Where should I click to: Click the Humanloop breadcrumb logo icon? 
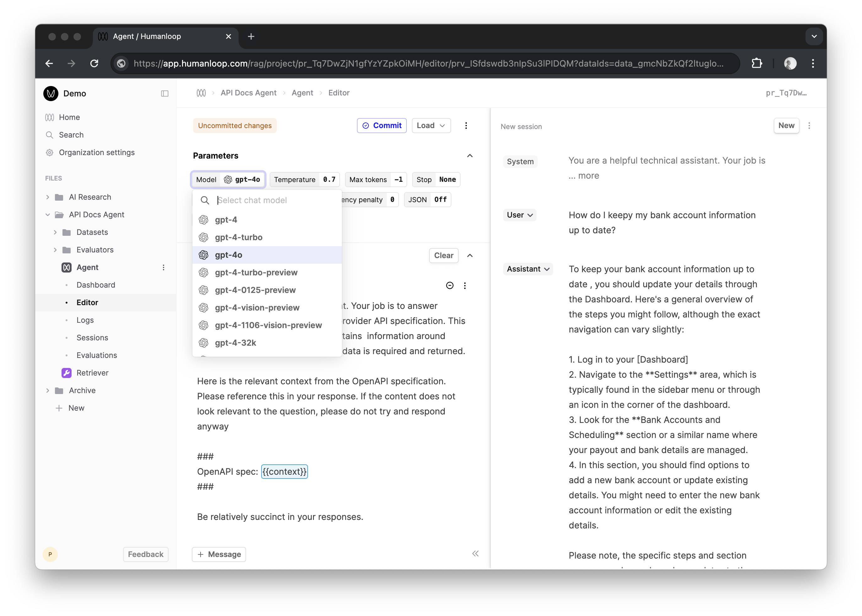click(x=201, y=93)
